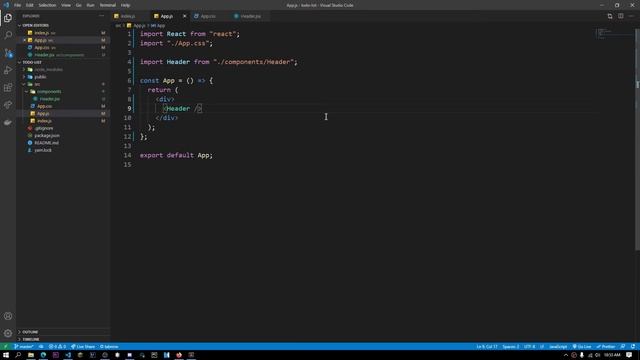Close the App.js editor tab
Image resolution: width=640 pixels, height=360 pixels.
coord(184,16)
